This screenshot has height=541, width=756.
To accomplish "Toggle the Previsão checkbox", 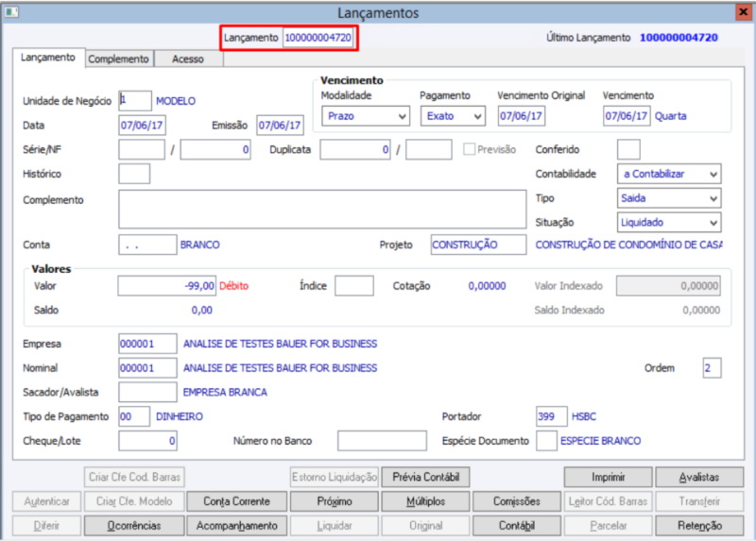I will (x=469, y=149).
